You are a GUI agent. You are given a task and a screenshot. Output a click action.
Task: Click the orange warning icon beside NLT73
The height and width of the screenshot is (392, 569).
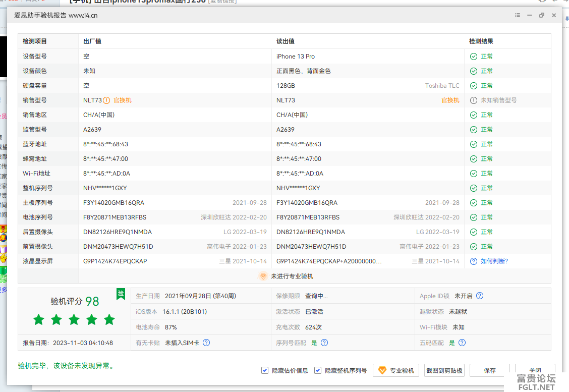click(106, 100)
